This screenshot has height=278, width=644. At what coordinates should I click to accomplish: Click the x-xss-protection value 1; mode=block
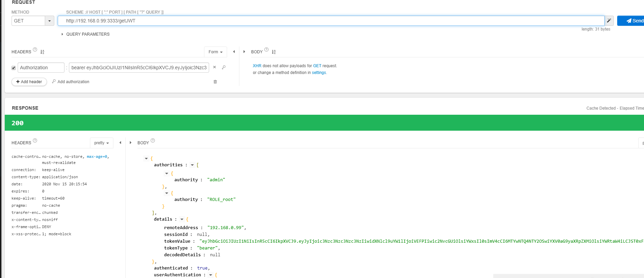click(x=57, y=234)
